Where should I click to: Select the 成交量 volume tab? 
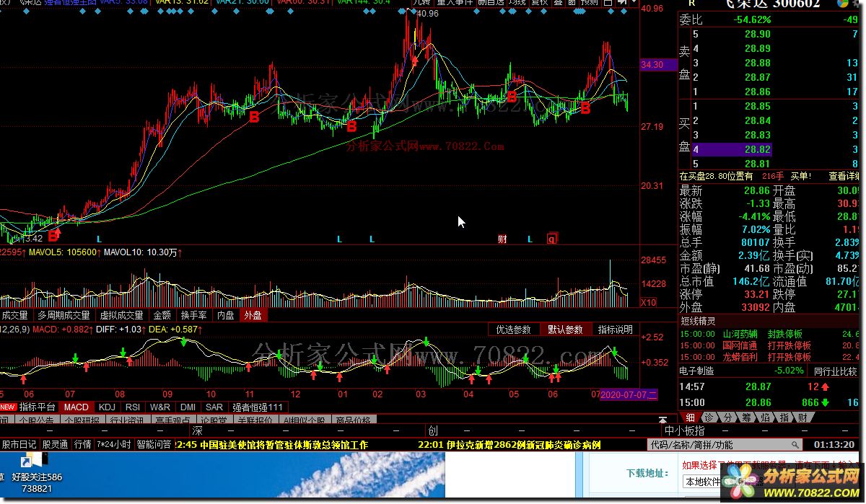click(x=14, y=315)
